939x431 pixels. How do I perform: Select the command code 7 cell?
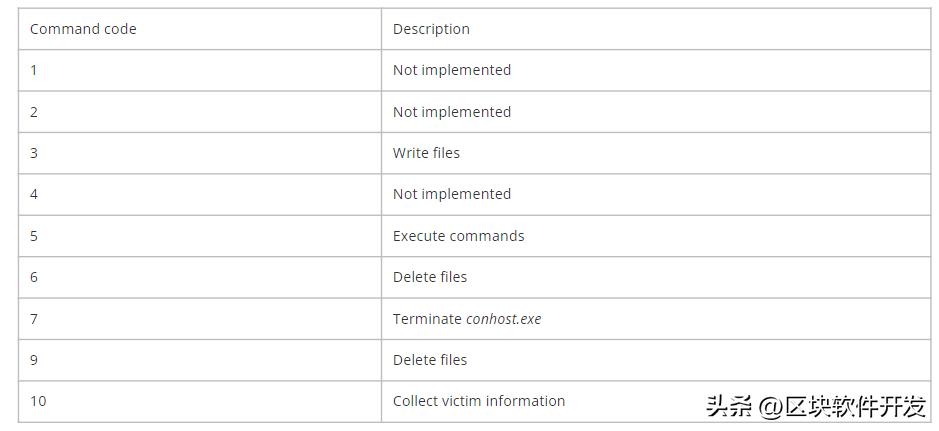(34, 319)
